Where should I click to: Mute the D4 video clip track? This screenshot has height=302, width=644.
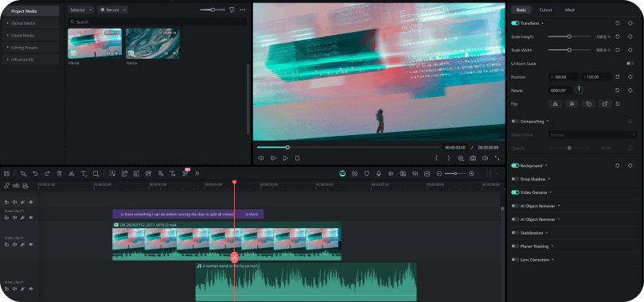pos(15,245)
